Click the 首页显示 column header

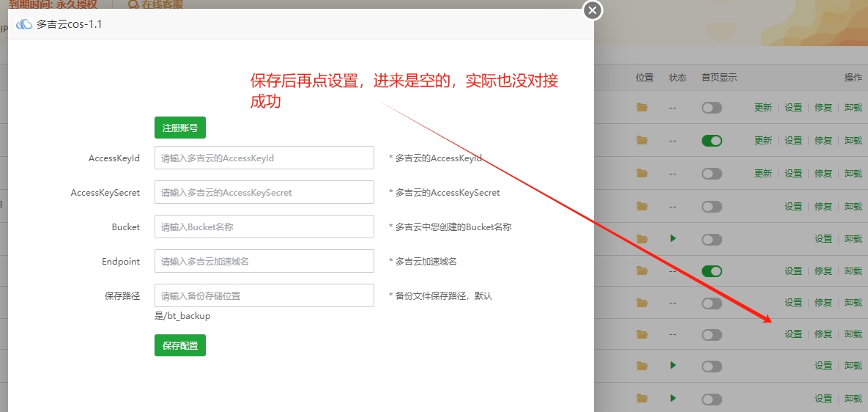pyautogui.click(x=719, y=78)
